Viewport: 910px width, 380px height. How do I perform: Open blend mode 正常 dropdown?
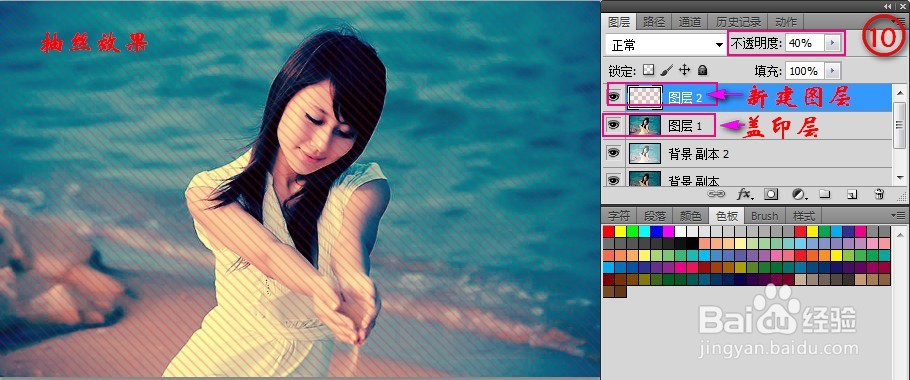pos(665,44)
